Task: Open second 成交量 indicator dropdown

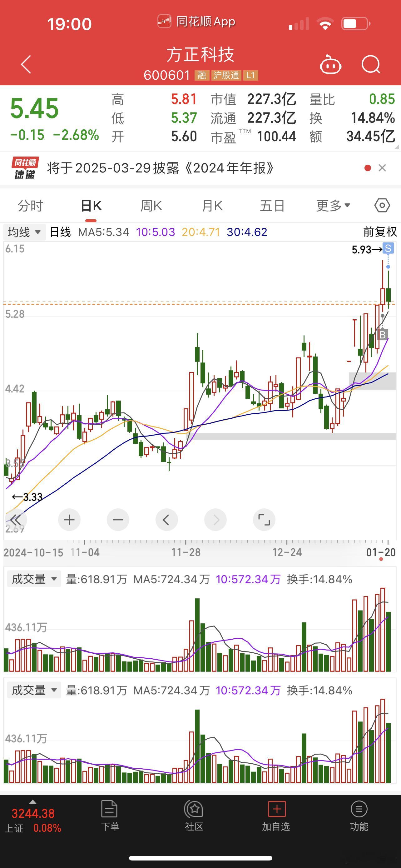Action: [34, 690]
